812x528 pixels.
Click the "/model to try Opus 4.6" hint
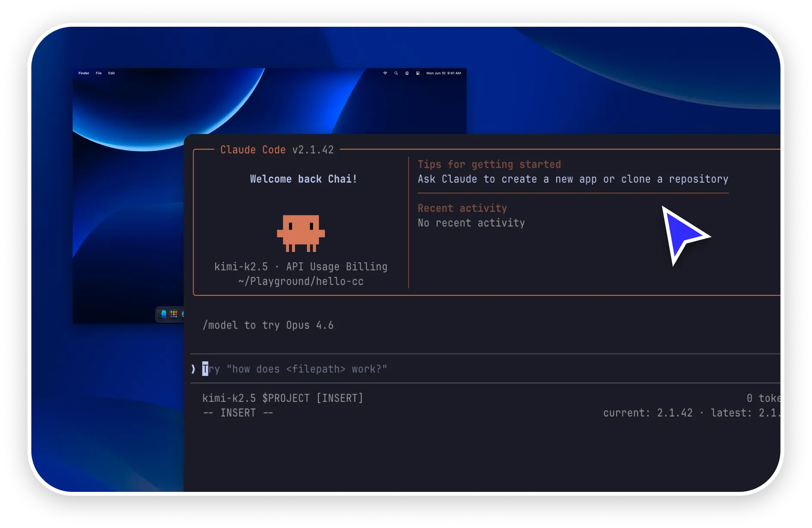[268, 326]
